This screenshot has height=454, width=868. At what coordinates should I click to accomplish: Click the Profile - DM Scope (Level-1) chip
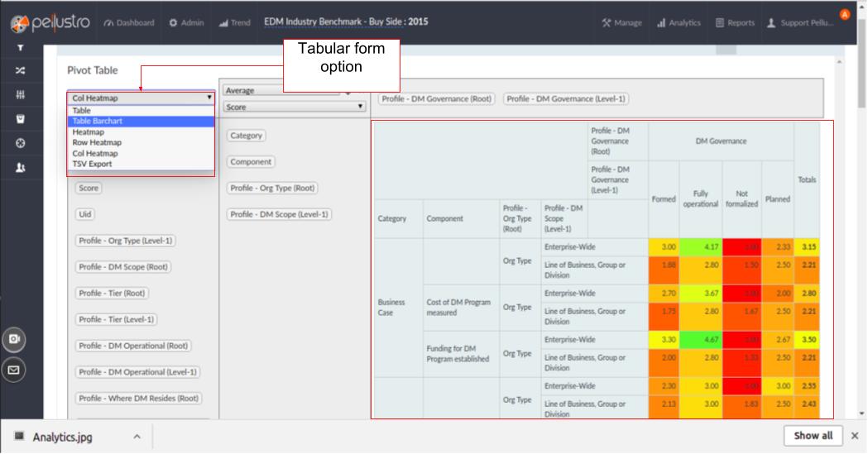coord(279,214)
